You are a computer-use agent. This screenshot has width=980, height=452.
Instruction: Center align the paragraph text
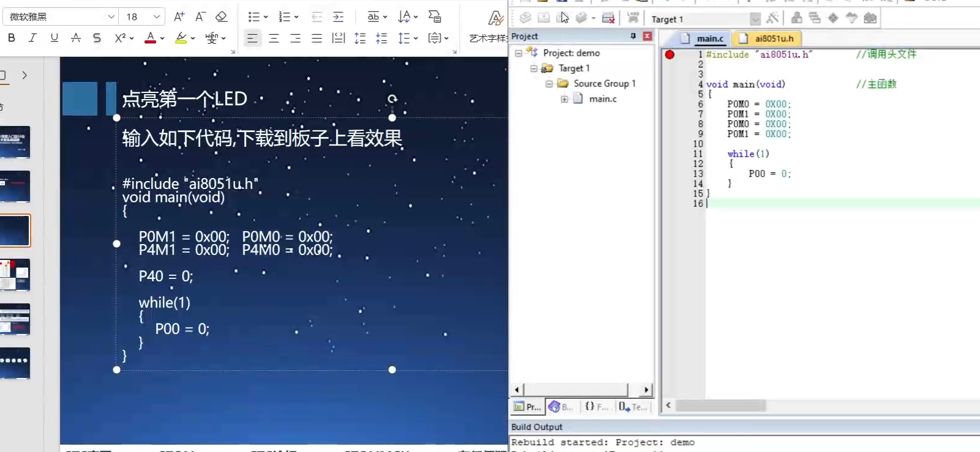click(274, 39)
